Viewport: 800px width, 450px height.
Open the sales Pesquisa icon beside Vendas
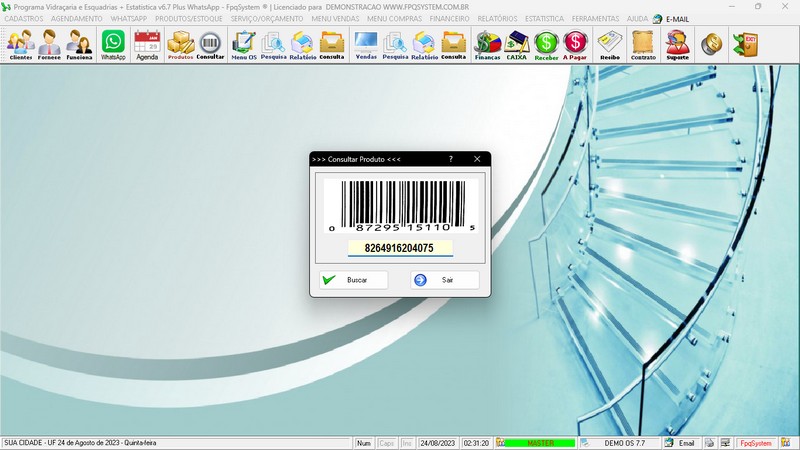point(395,45)
